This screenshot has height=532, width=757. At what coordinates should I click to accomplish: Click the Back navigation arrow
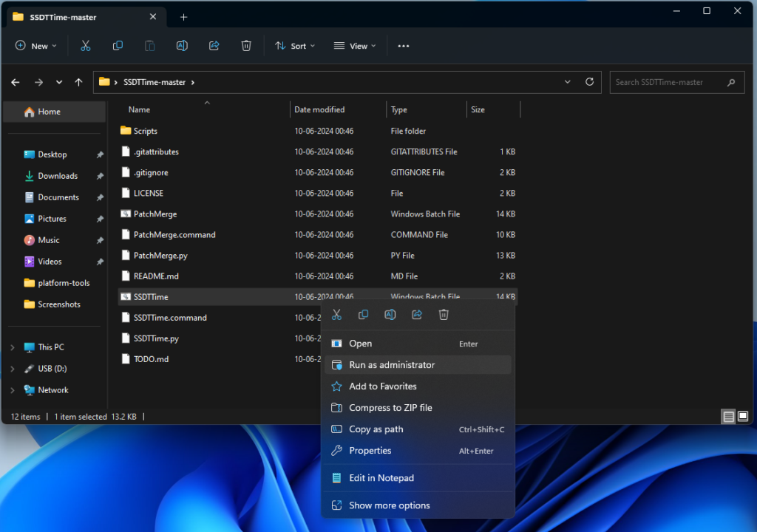[16, 82]
